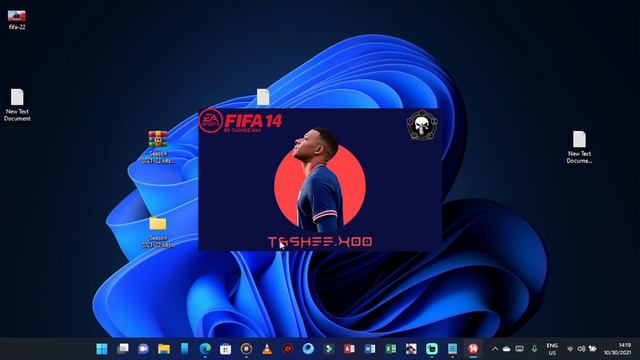Launch the Teams Chat taskbar icon

tap(143, 349)
